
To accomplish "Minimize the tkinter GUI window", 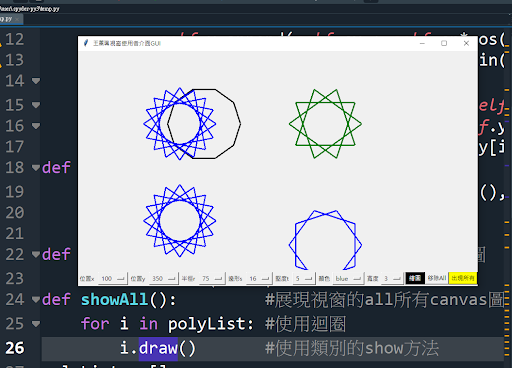I will 422,43.
